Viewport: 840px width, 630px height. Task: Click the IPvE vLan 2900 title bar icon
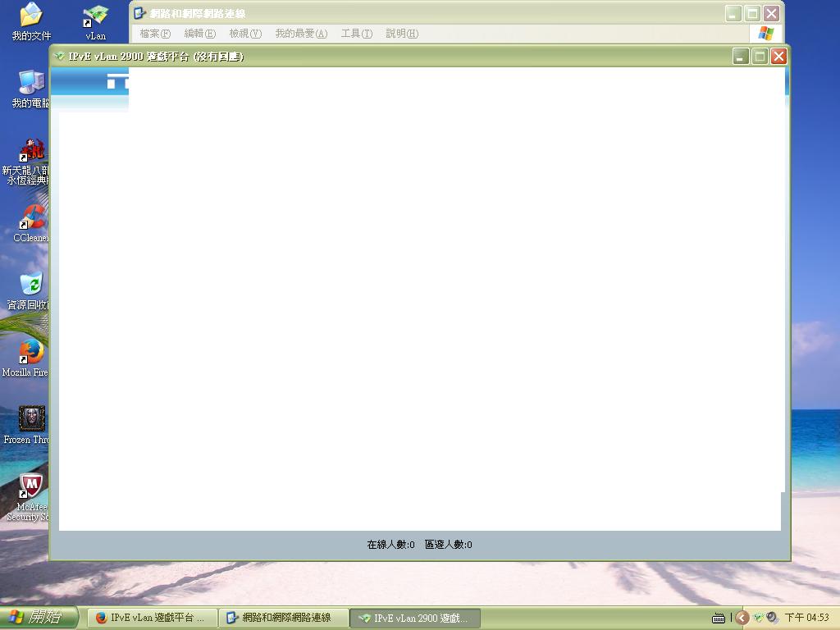point(60,57)
